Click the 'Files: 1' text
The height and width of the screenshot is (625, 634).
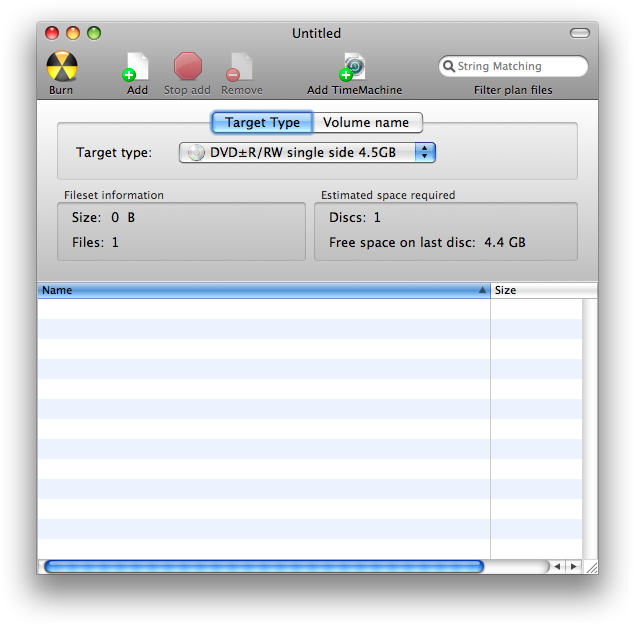click(95, 243)
